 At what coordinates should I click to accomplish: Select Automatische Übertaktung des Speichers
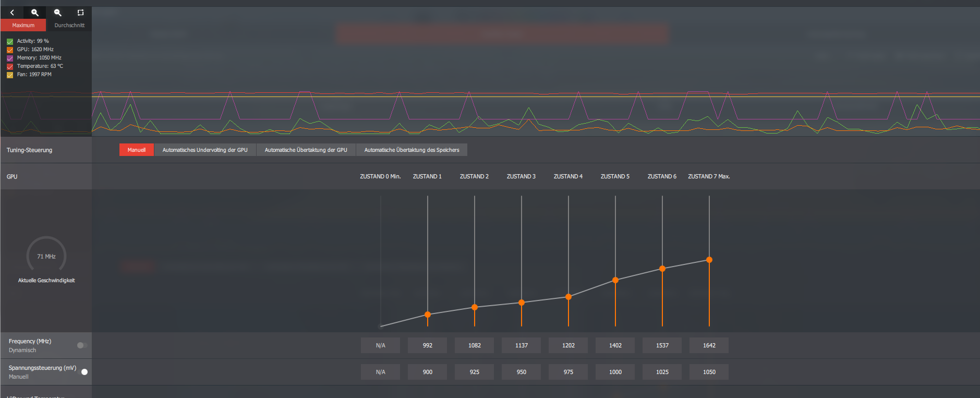coord(412,150)
